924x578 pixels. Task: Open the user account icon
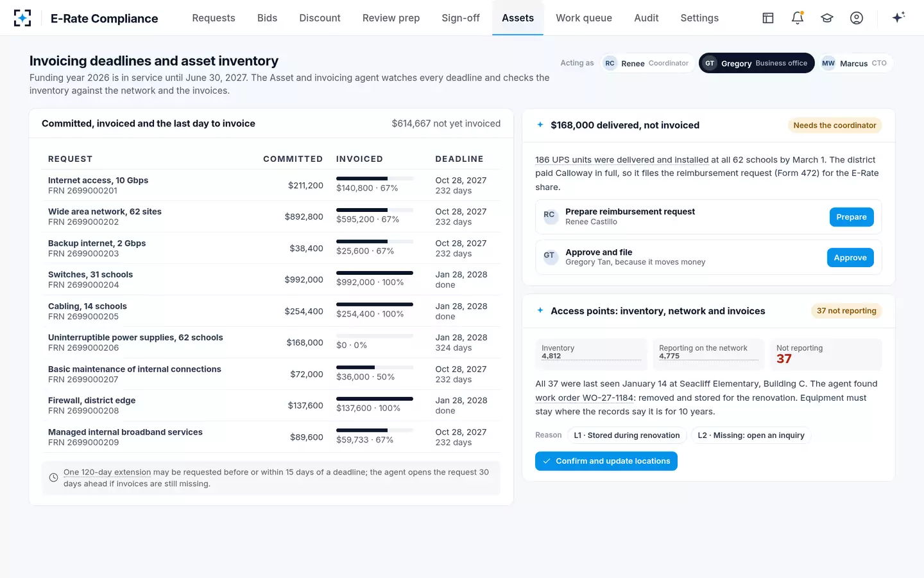(x=857, y=18)
